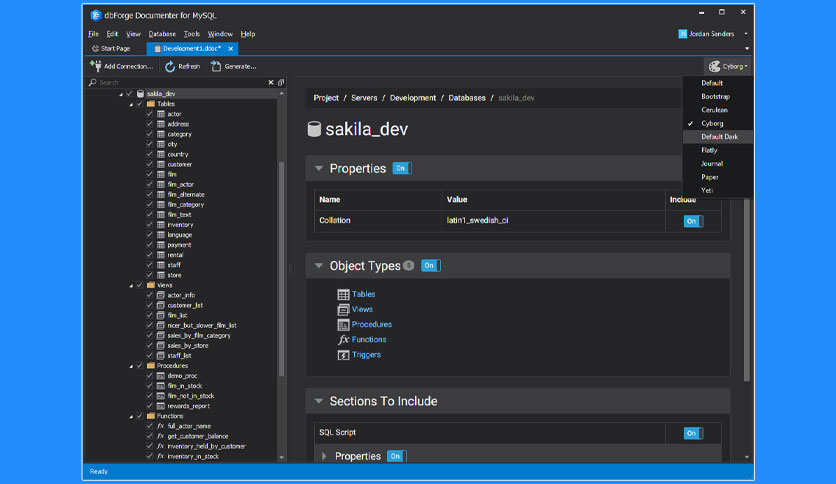836x484 pixels.
Task: Click the demo_proc procedure icon
Action: 160,375
